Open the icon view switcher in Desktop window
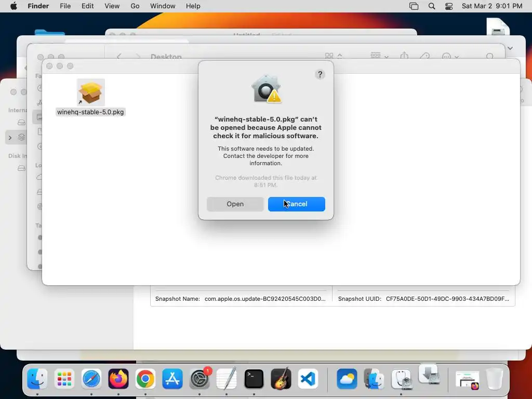 pyautogui.click(x=334, y=56)
